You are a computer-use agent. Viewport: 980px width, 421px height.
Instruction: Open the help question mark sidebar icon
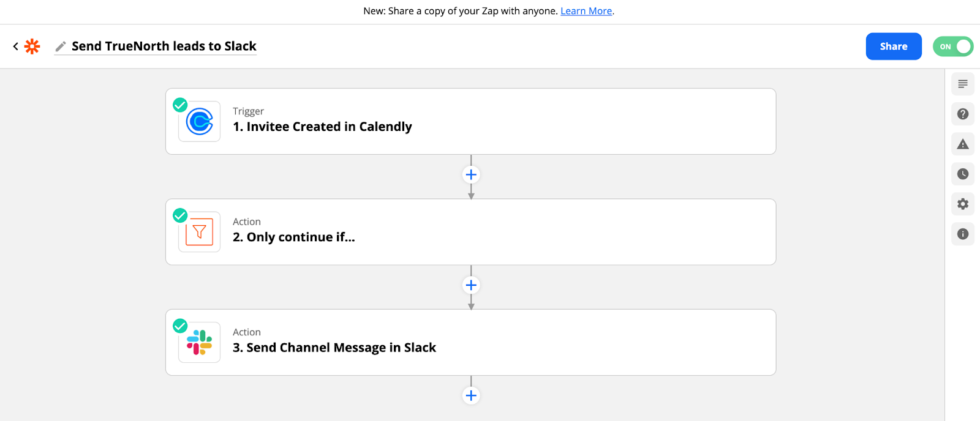click(x=963, y=114)
